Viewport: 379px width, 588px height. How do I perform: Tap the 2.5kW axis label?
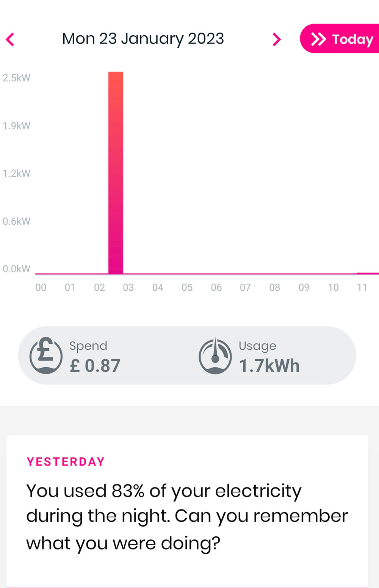(x=16, y=78)
